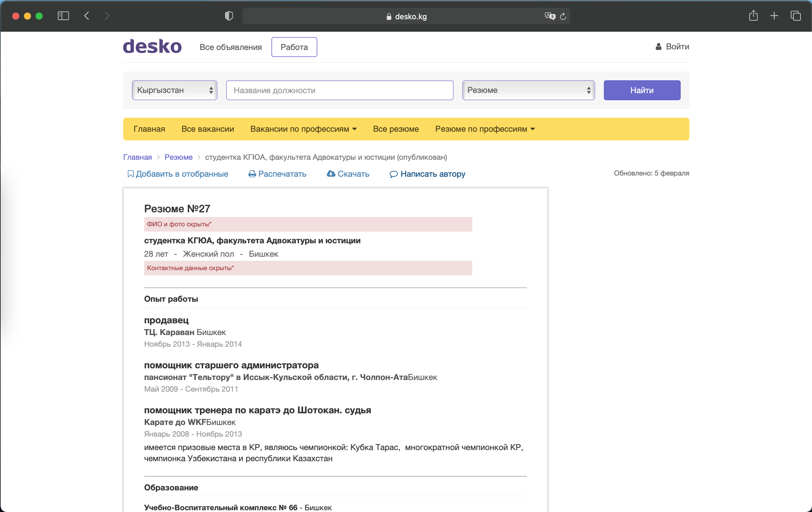The image size is (812, 512).
Task: Click the 'Карате до WKF' employer text
Action: coord(175,422)
